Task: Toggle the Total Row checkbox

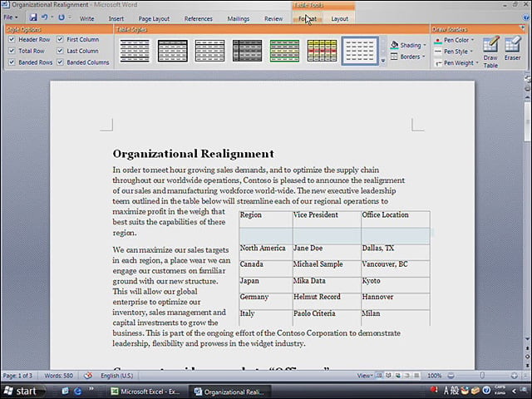Action: click(12, 51)
